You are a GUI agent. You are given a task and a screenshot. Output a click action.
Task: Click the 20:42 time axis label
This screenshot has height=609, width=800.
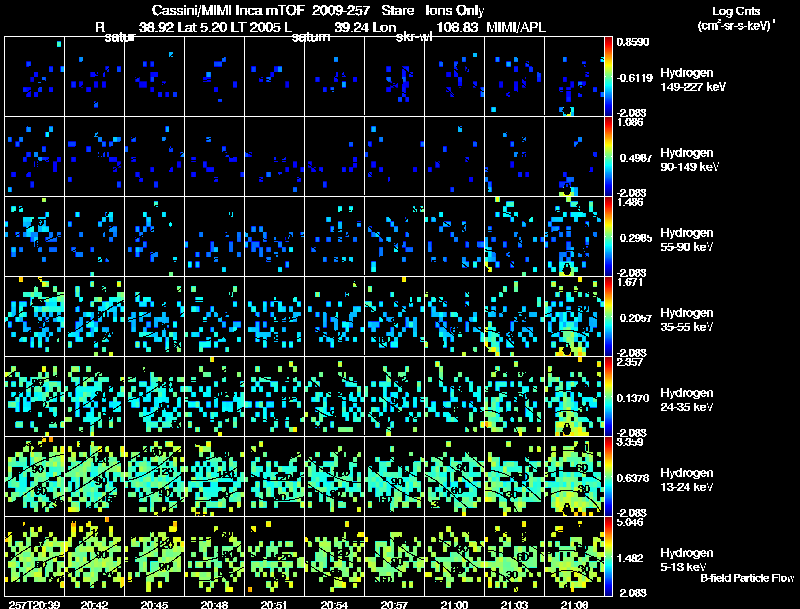click(94, 603)
